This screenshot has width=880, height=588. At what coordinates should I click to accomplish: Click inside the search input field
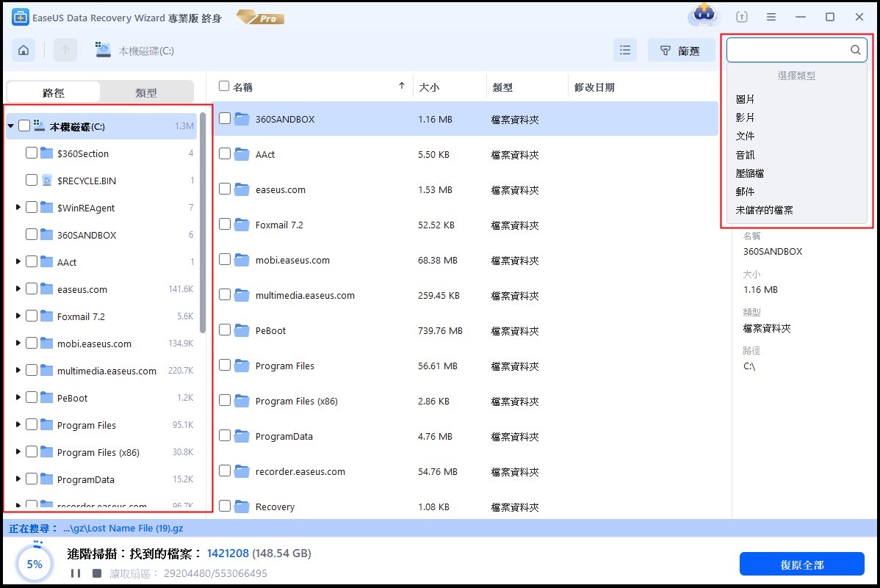coord(786,50)
